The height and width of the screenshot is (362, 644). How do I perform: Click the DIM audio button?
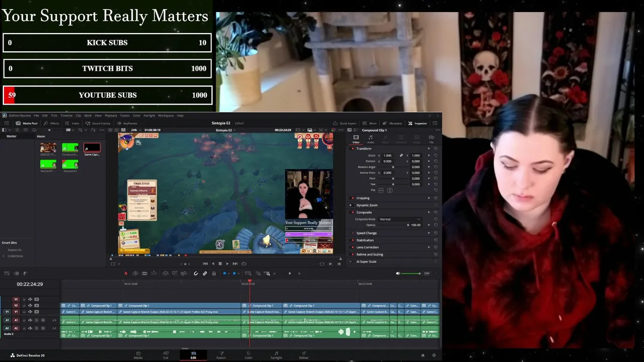[427, 274]
